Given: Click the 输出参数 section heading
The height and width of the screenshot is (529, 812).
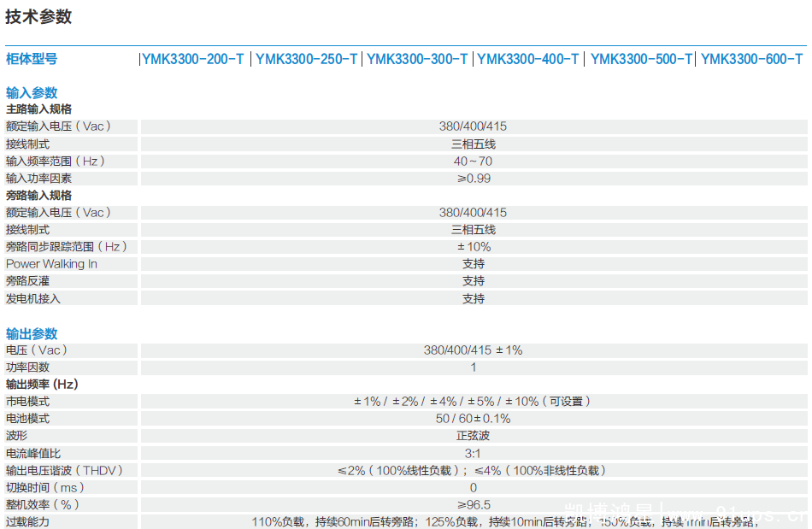Looking at the screenshot, I should point(32,333).
